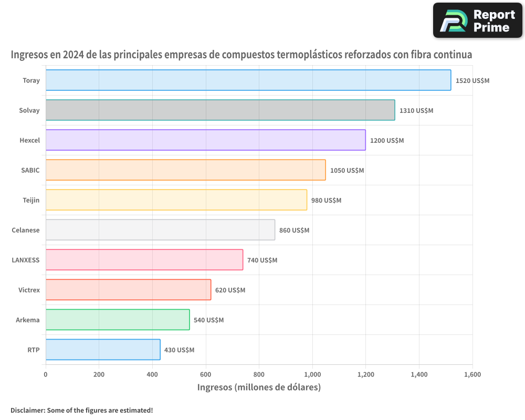Toggle the Celanese series by clicking its label

[x=25, y=230]
